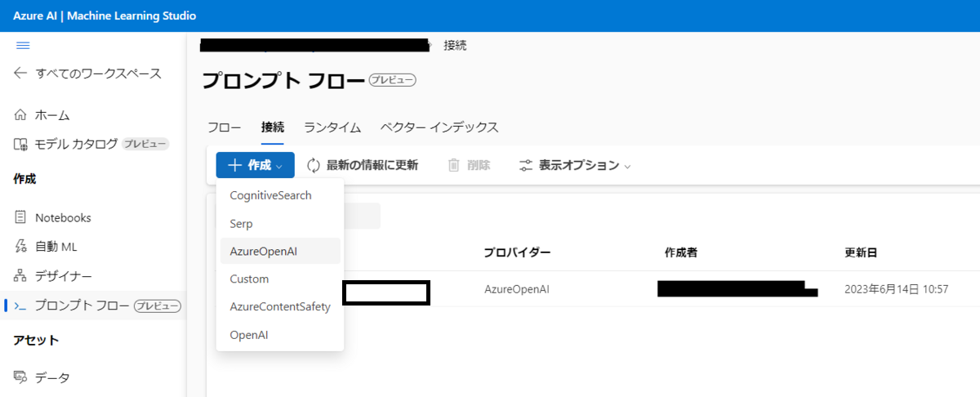
Task: Click the plus icon on 作成 button
Action: click(x=235, y=165)
